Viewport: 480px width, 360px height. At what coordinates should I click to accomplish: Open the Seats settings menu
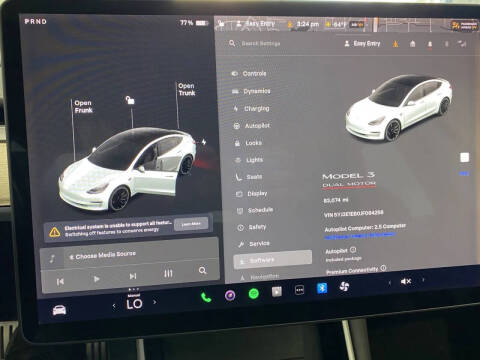(x=249, y=177)
